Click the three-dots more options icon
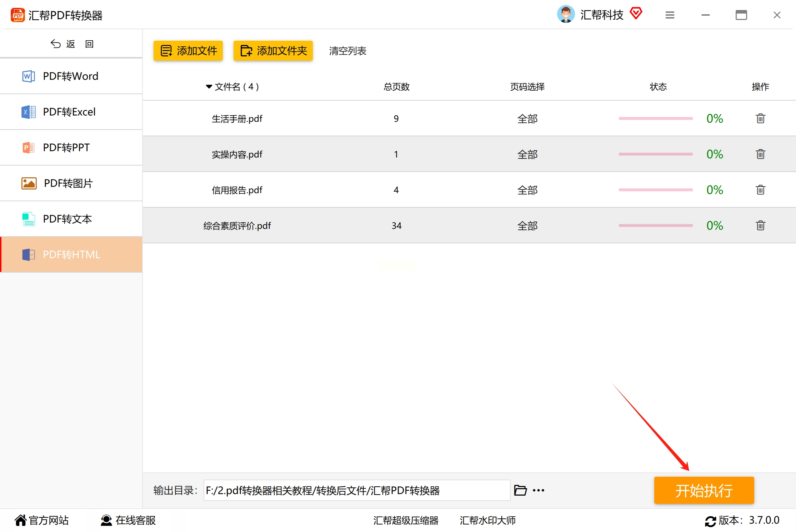This screenshot has width=796, height=532. coord(539,490)
